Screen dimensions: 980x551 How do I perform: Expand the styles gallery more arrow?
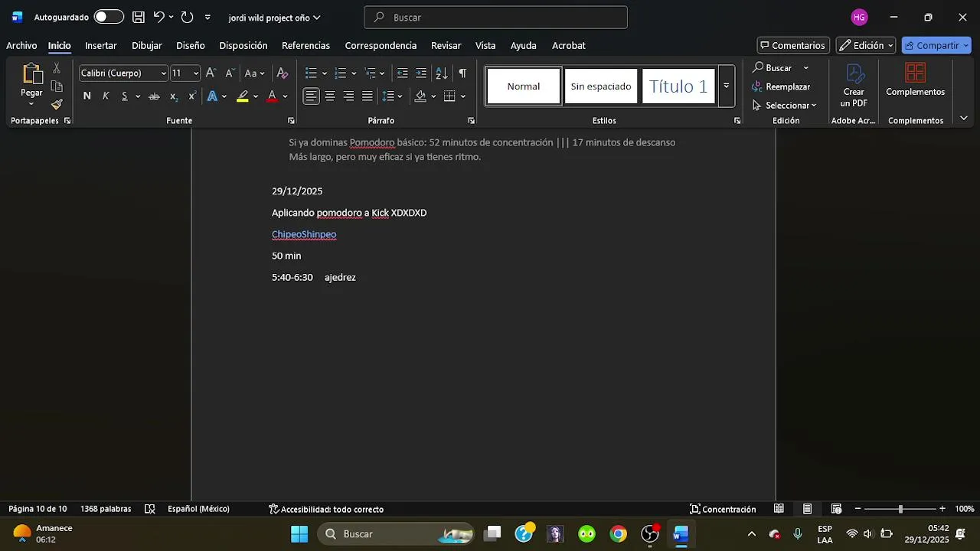point(726,86)
